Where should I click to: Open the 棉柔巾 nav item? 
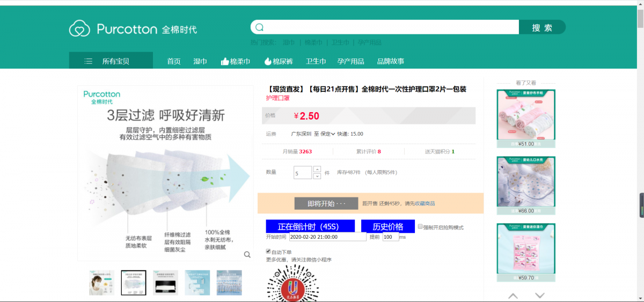point(236,61)
